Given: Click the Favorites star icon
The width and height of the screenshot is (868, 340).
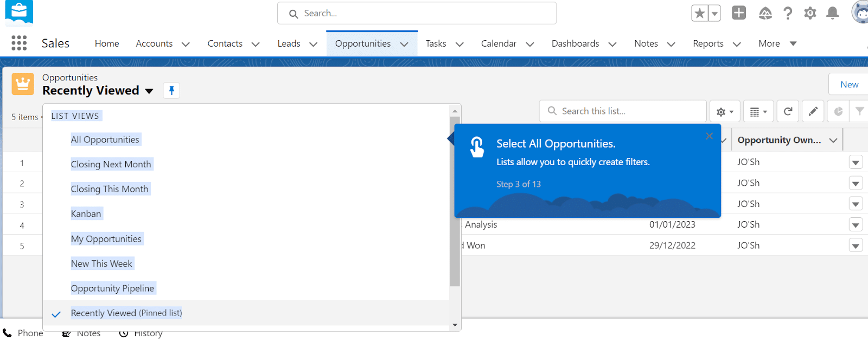Looking at the screenshot, I should tap(700, 13).
